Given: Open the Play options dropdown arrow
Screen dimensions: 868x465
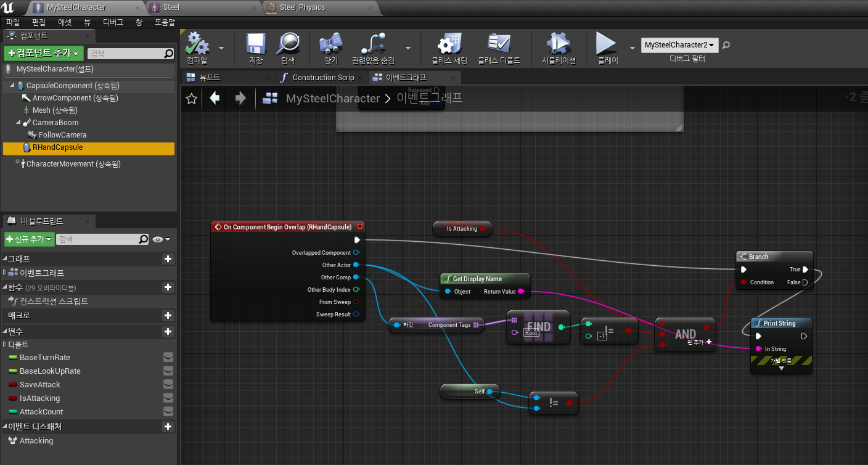Looking at the screenshot, I should click(x=632, y=47).
